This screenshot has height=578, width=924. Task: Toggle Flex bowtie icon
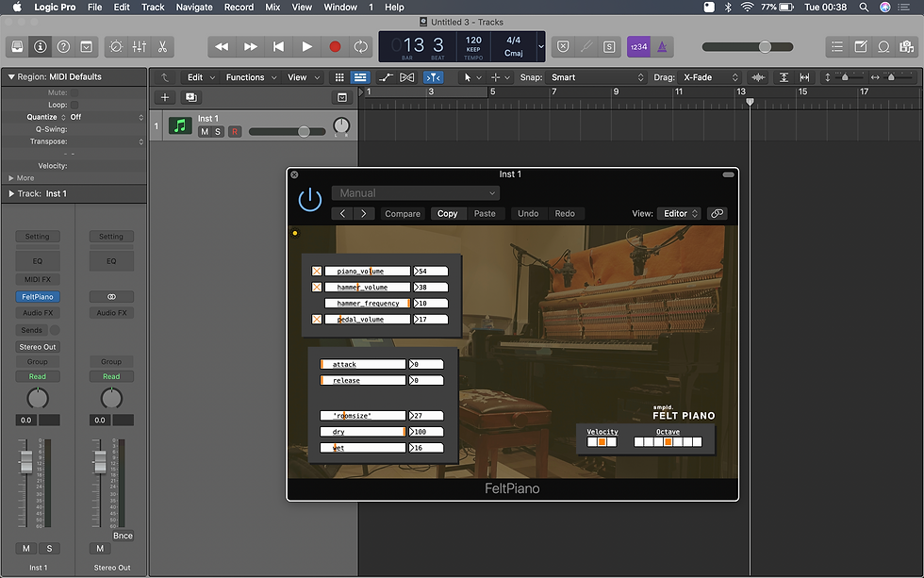coord(406,77)
